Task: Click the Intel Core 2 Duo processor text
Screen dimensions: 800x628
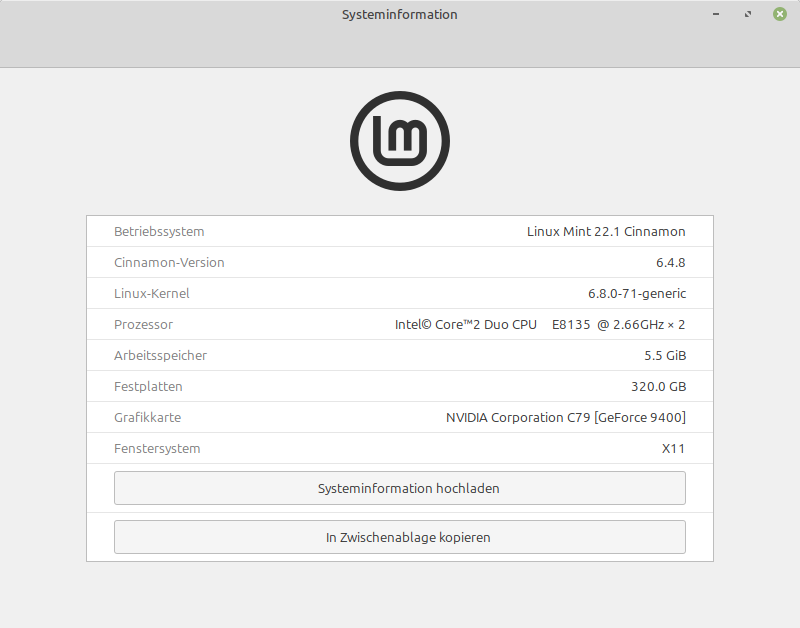Action: coord(540,325)
